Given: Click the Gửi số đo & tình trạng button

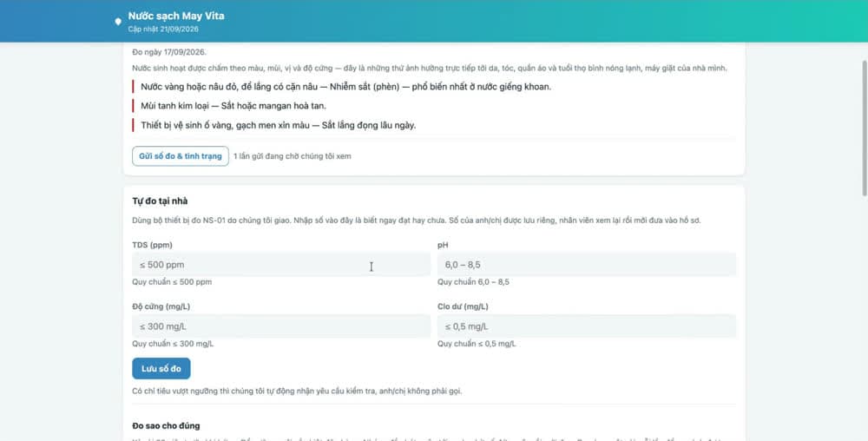Looking at the screenshot, I should pos(181,156).
